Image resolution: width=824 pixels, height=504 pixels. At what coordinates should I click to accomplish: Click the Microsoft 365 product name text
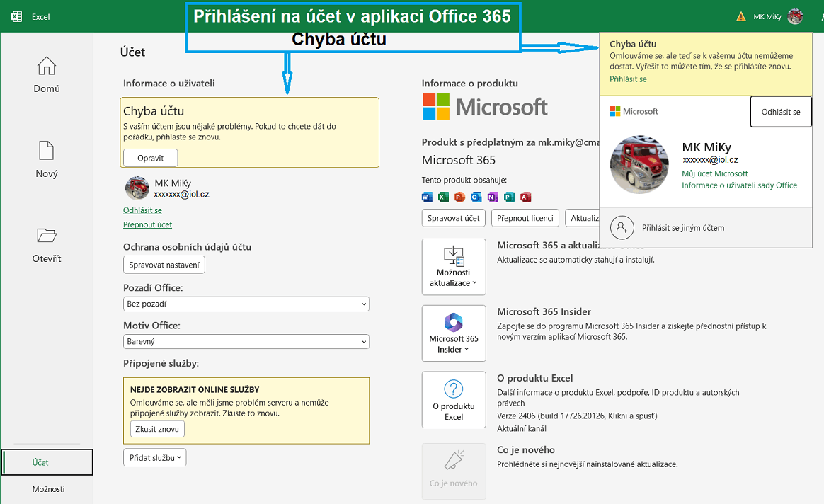(x=459, y=160)
